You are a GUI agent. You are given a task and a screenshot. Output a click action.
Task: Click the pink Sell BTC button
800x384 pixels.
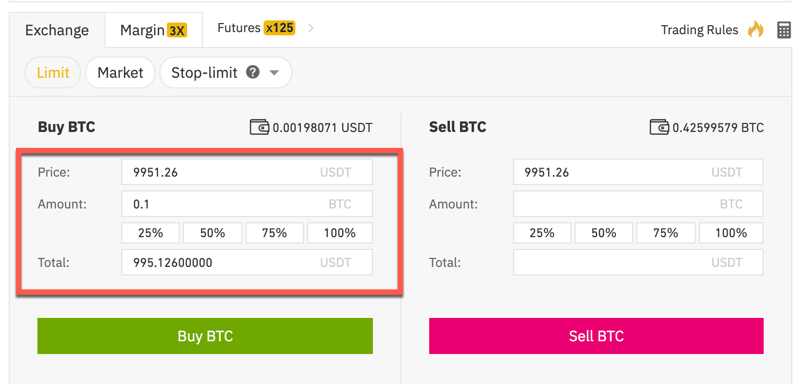pyautogui.click(x=596, y=336)
